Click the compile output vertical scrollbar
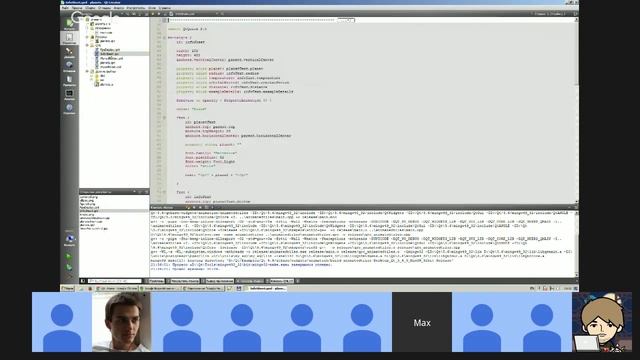The image size is (640, 360). [576, 243]
